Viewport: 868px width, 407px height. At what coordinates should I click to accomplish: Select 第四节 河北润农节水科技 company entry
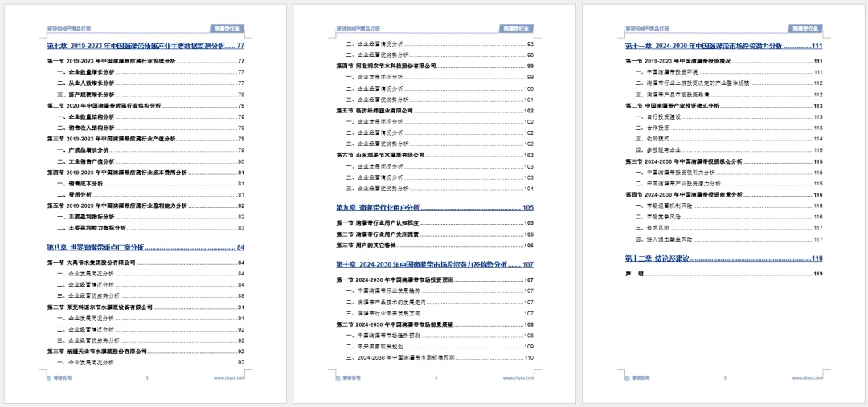[x=435, y=66]
